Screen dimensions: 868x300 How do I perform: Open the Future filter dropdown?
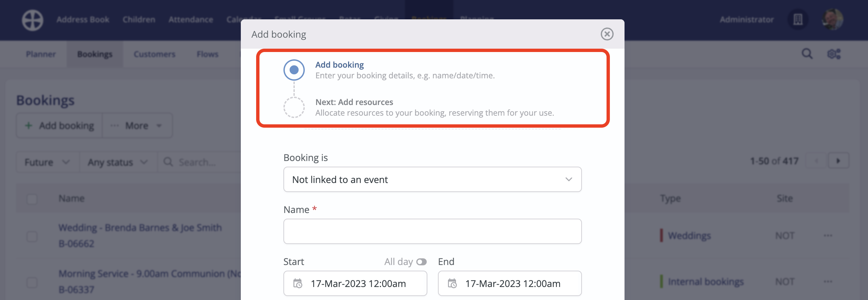pyautogui.click(x=47, y=162)
